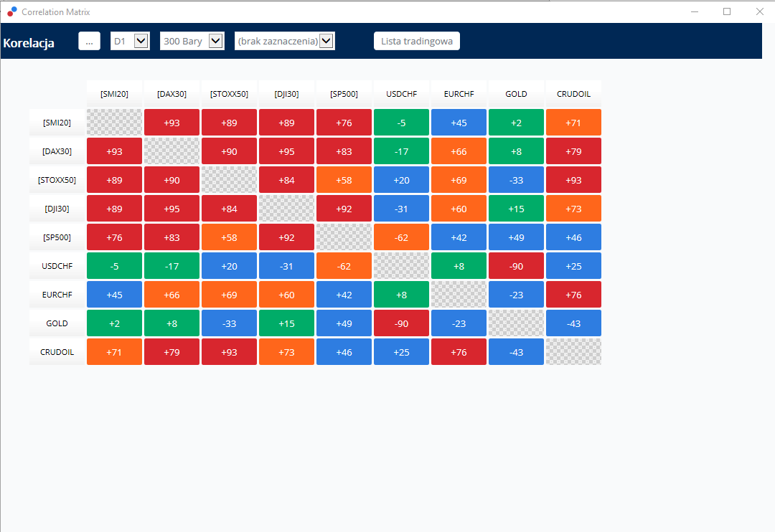Click the Lista tradingowa button

click(417, 41)
